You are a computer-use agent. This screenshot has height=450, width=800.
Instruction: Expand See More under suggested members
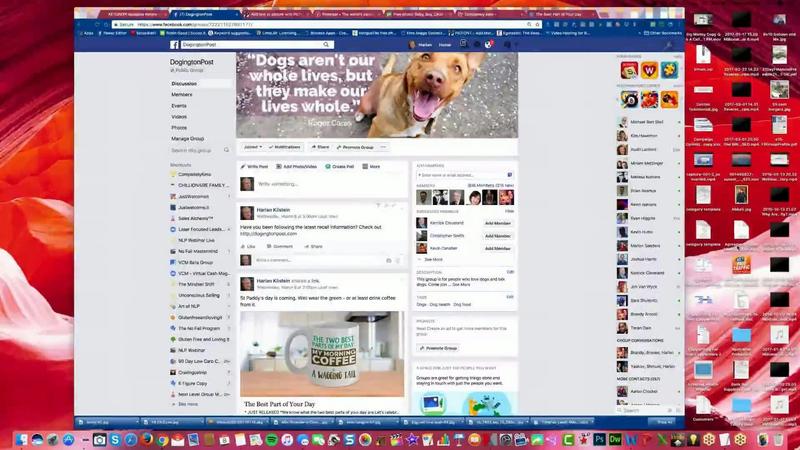click(x=433, y=260)
